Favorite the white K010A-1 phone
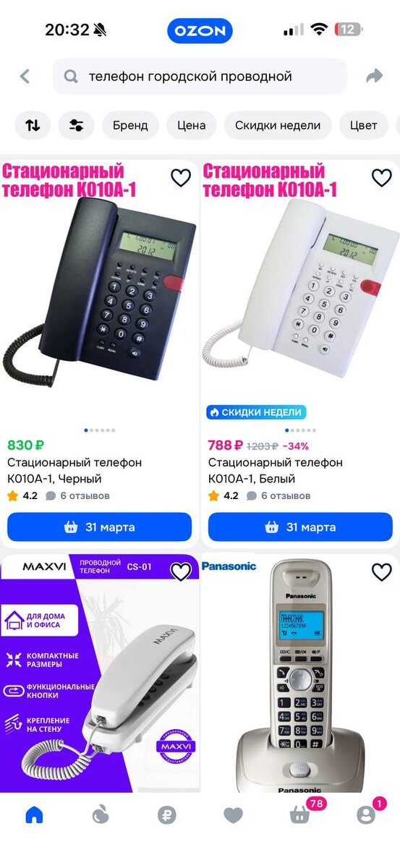Viewport: 400px width, 868px height. tap(381, 178)
